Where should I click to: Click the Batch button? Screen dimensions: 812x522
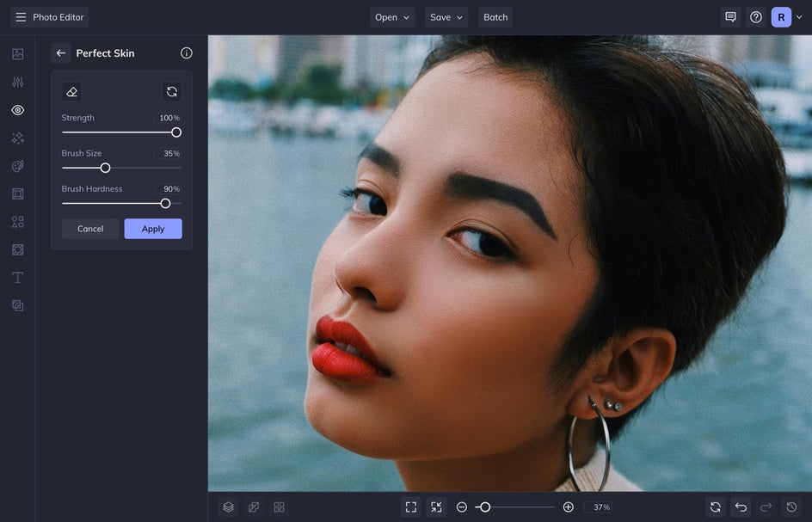tap(495, 17)
